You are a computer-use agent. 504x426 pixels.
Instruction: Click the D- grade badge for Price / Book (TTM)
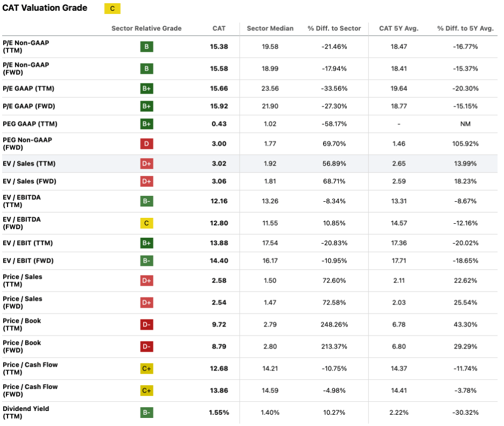coord(146,325)
